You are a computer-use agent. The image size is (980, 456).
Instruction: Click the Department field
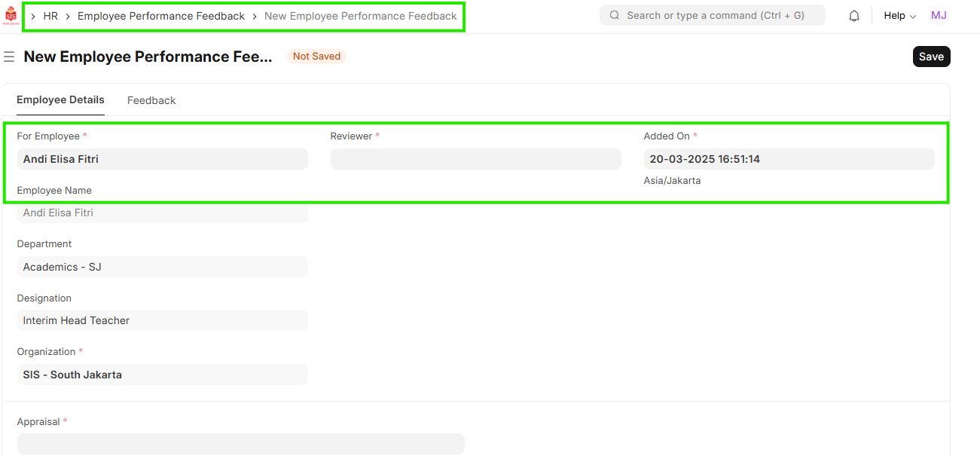click(162, 267)
